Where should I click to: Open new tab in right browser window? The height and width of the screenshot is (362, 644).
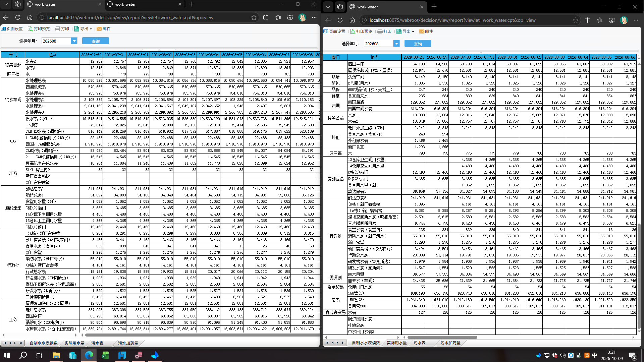434,7
